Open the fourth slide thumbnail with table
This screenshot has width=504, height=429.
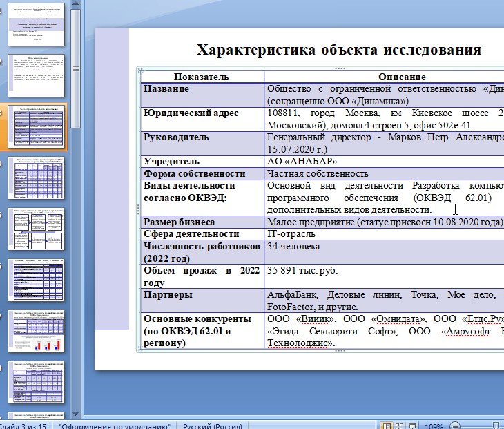click(37, 178)
